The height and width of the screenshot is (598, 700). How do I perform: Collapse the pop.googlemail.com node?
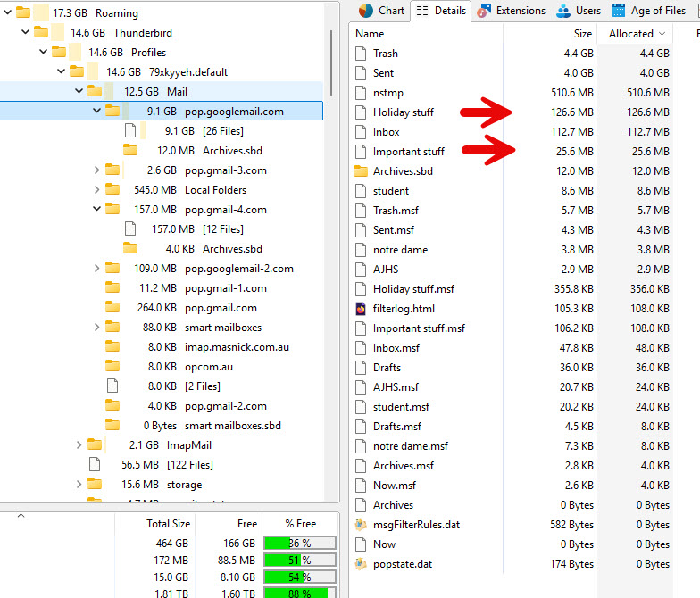(x=96, y=111)
